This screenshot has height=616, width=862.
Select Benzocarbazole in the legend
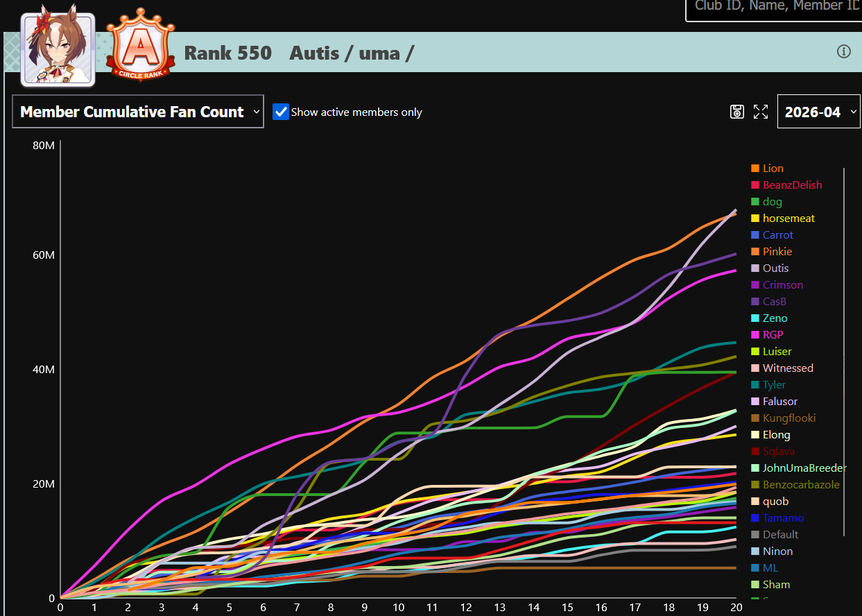[795, 484]
